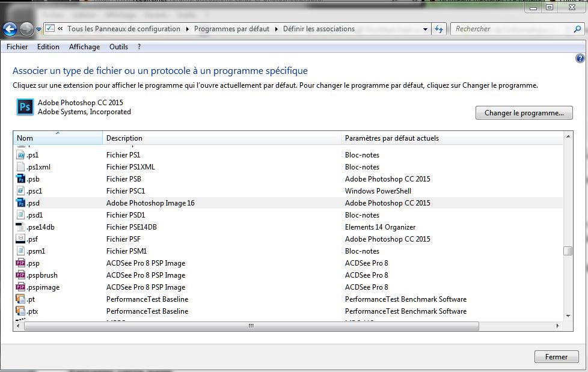Click the blue help question-mark icon
The height and width of the screenshot is (372, 588).
580,58
